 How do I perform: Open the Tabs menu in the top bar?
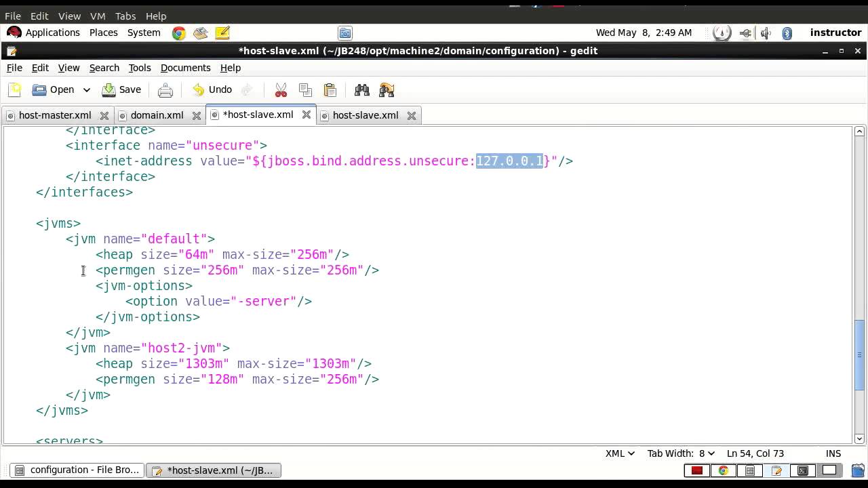coord(125,16)
